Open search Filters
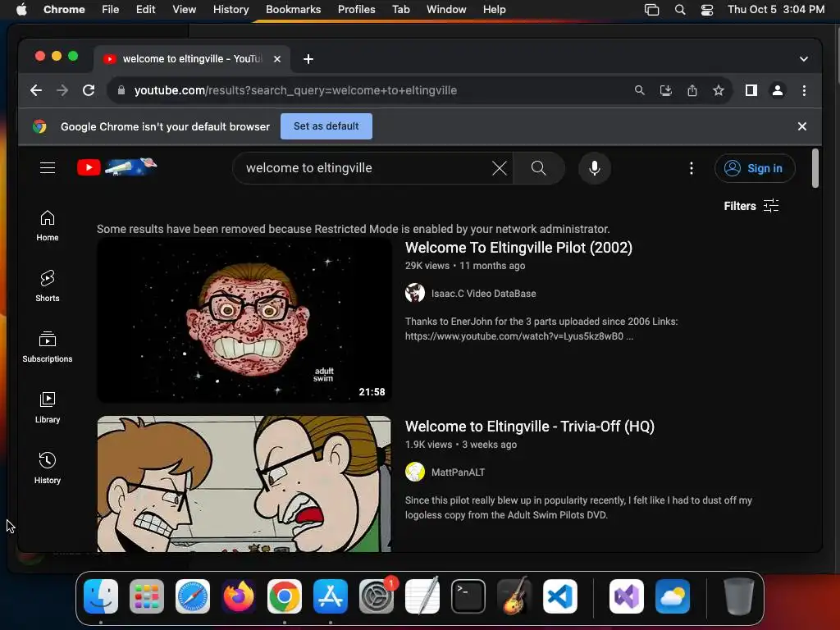Screen dimensions: 840x630 point(751,206)
